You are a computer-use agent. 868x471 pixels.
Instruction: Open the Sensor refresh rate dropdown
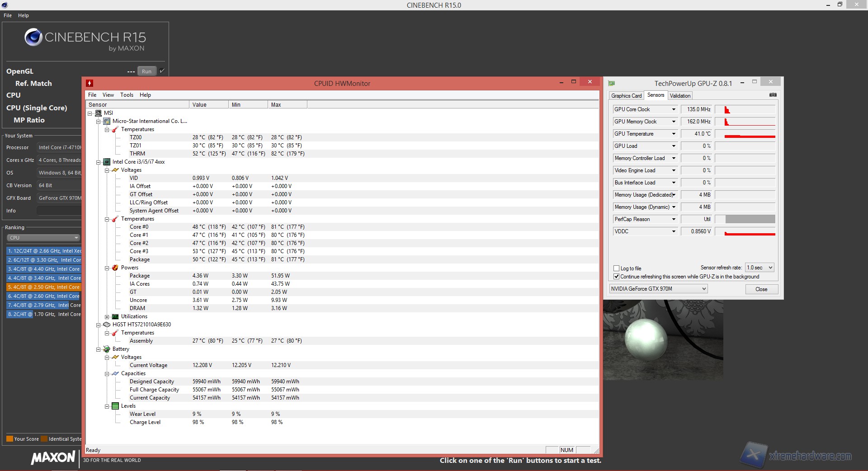(759, 268)
